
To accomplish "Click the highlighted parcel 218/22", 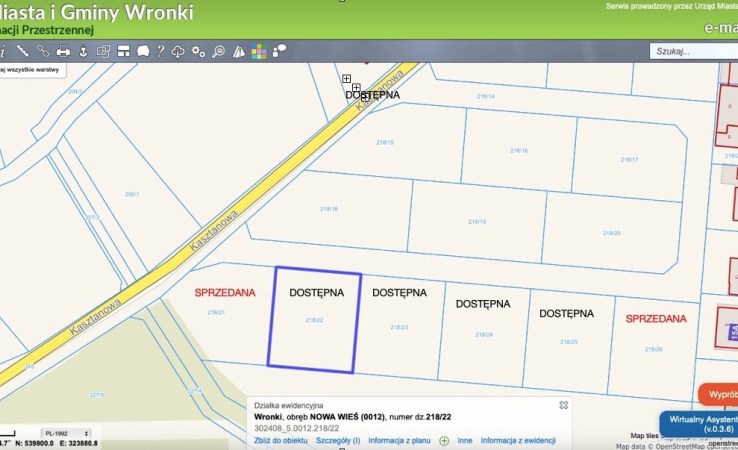I will 314,320.
